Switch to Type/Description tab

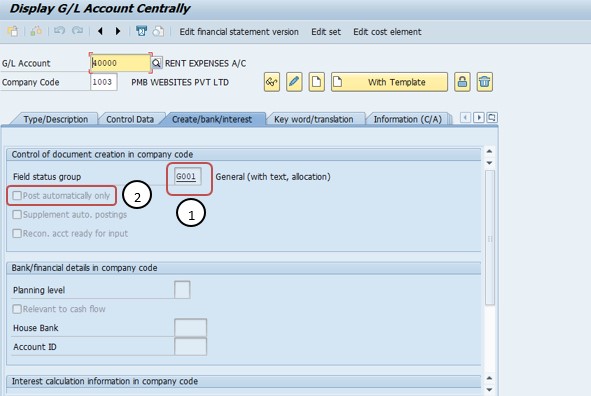pyautogui.click(x=55, y=119)
